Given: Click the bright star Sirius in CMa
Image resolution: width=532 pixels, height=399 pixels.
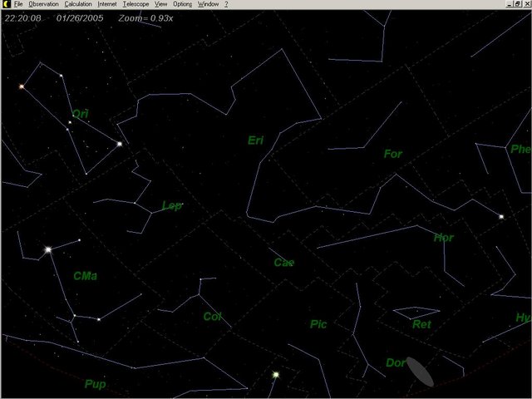Looking at the screenshot, I should point(48,249).
